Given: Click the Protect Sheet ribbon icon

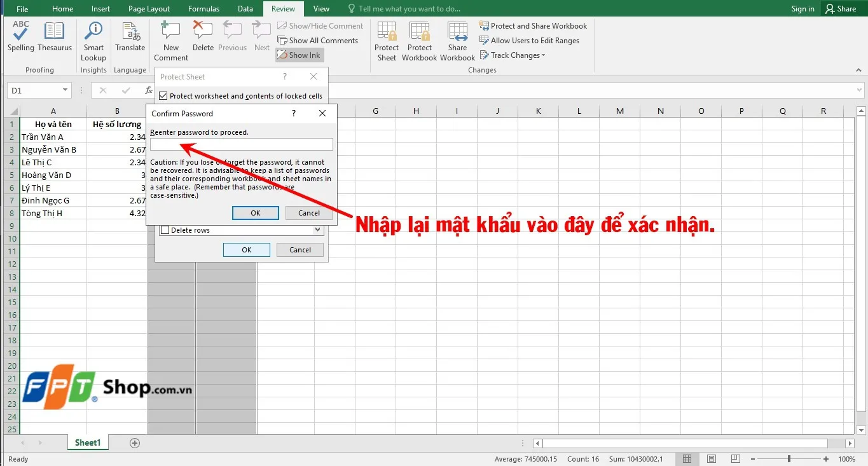Looking at the screenshot, I should (387, 41).
